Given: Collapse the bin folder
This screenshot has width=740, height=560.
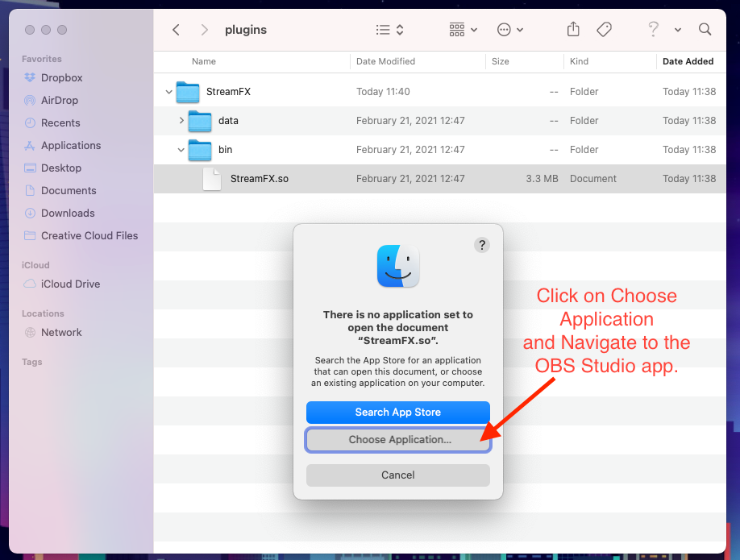Looking at the screenshot, I should (181, 150).
